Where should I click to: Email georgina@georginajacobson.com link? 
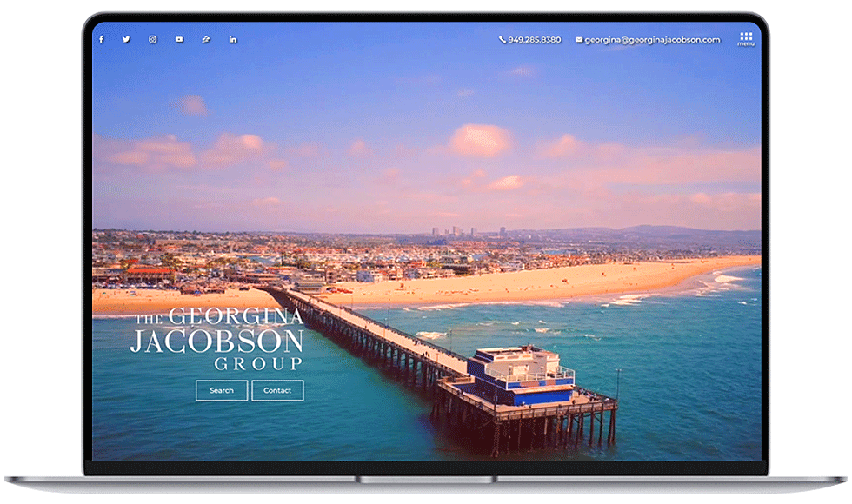648,40
